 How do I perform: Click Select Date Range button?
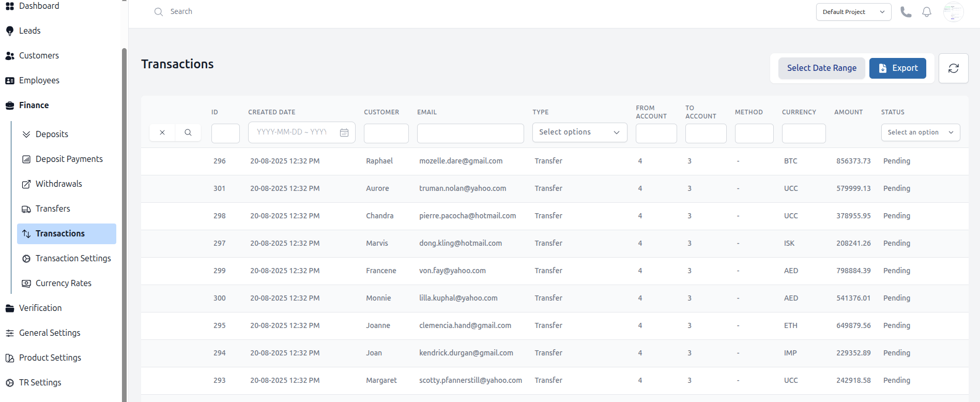[821, 68]
